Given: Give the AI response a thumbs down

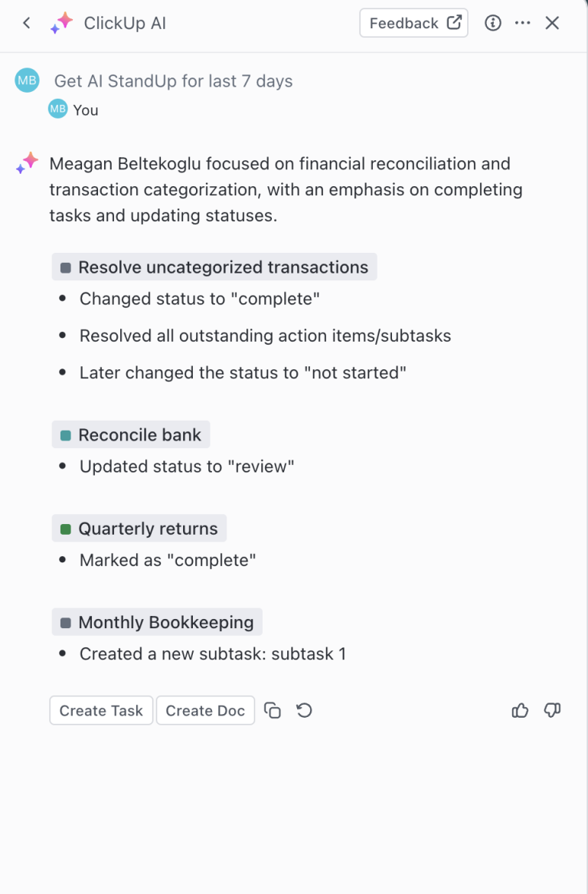Looking at the screenshot, I should (552, 710).
